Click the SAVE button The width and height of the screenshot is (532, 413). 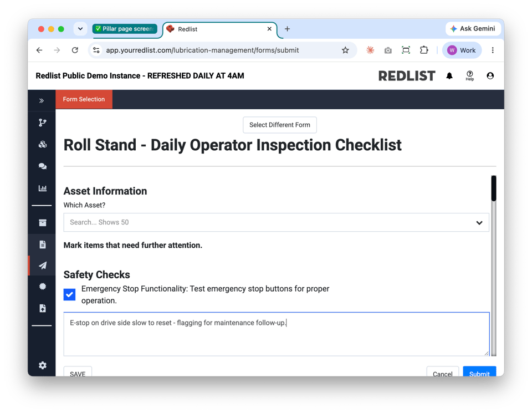78,371
